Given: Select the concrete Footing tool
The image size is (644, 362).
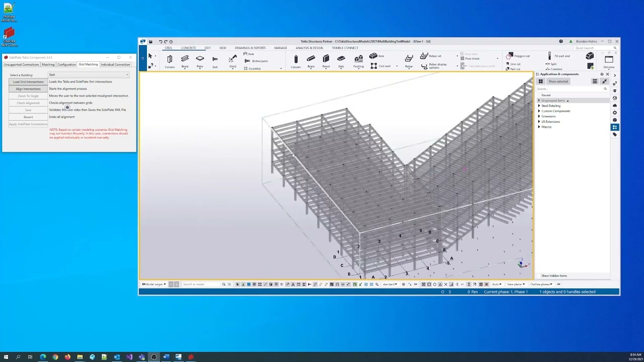Looking at the screenshot, I should pyautogui.click(x=358, y=61).
